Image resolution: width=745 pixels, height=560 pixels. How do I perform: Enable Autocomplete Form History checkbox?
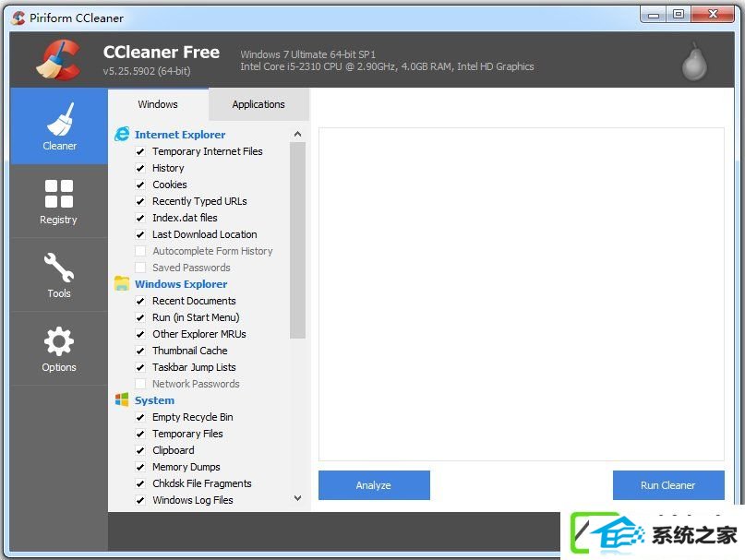(140, 251)
